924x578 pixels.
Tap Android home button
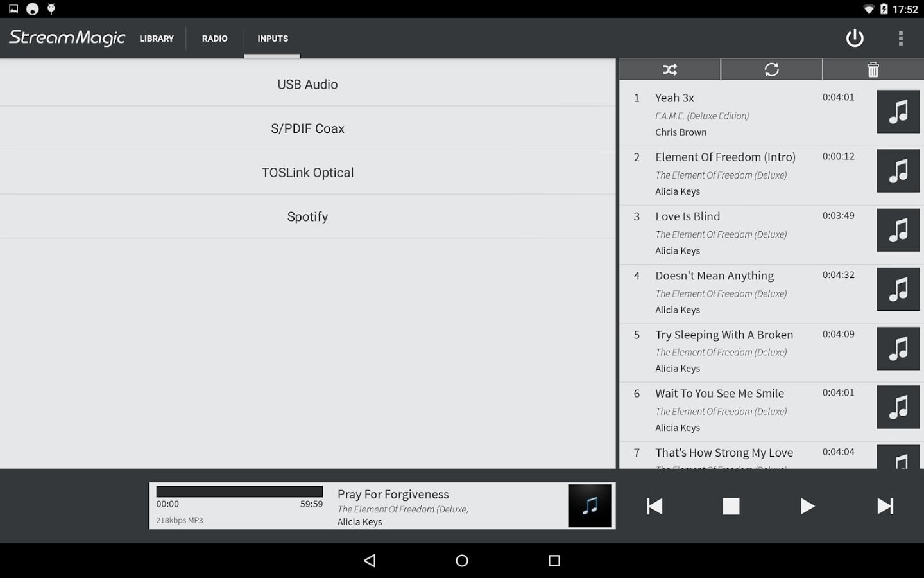[462, 561]
